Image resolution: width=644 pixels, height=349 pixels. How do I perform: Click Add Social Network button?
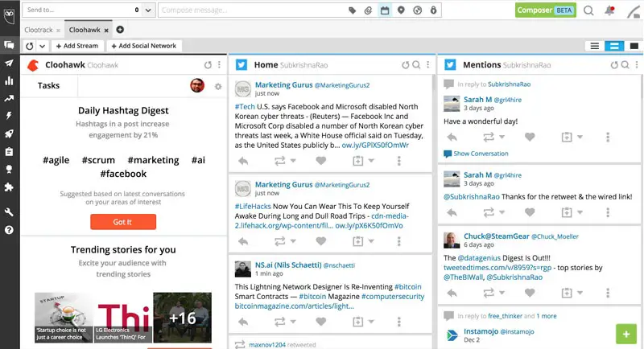[x=144, y=46]
